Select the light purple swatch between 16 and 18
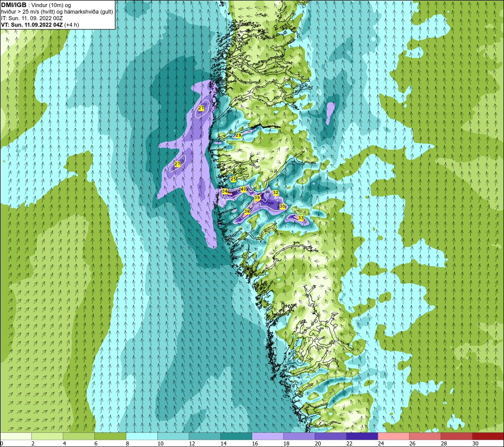This screenshot has width=504, height=447. (x=268, y=436)
